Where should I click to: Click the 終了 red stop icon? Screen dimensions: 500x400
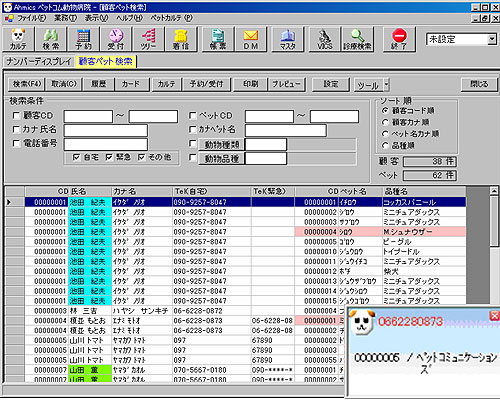399,39
